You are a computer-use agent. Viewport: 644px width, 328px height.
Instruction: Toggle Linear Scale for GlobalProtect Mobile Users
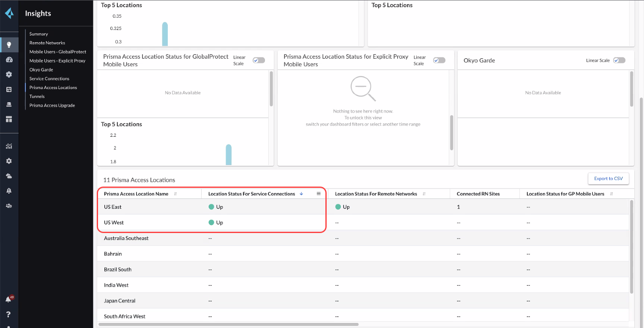pyautogui.click(x=258, y=60)
